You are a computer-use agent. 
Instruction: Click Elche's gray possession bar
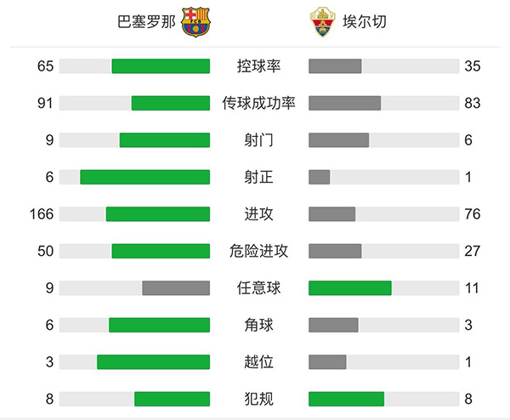335,66
